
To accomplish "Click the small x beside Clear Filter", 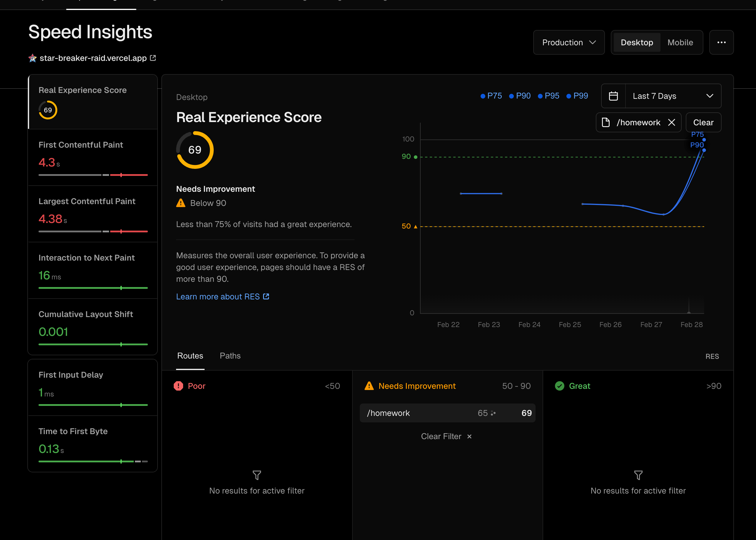I will pyautogui.click(x=469, y=436).
